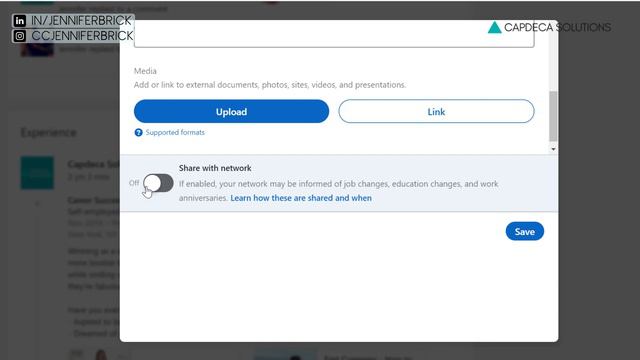Open the Supported formats help link
This screenshot has height=360, width=640.
point(175,132)
